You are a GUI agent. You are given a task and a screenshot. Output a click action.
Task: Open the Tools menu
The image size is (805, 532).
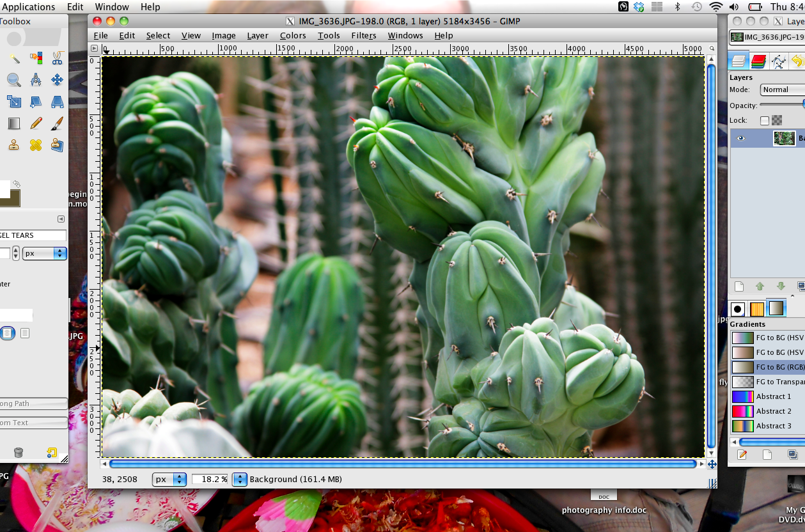(329, 35)
